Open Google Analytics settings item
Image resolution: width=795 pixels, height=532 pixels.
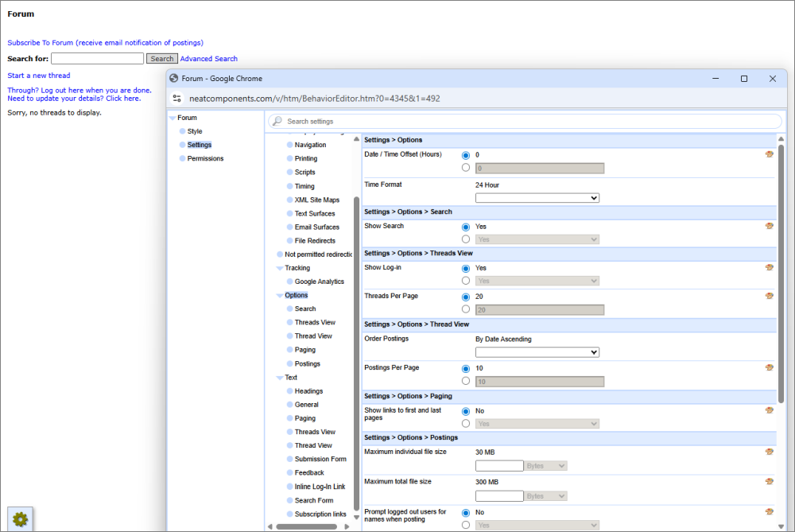(x=319, y=282)
